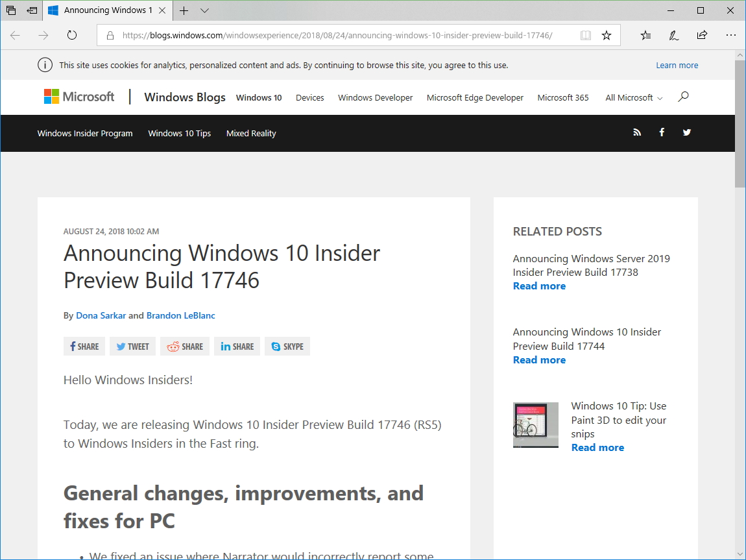Open the Windows 10 Tips menu item

coord(179,133)
